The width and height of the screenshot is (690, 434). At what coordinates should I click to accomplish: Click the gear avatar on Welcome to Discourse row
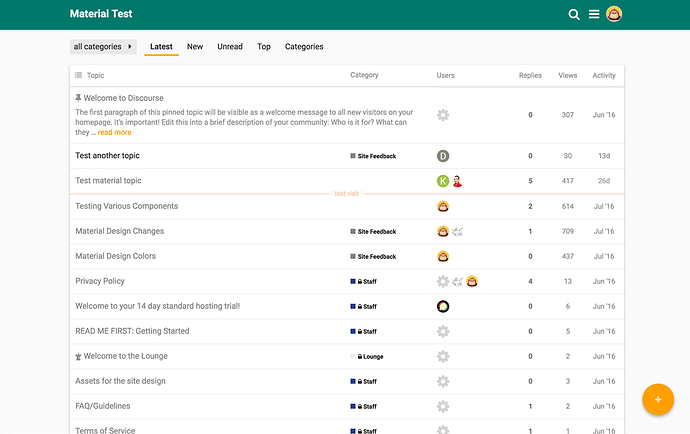coord(443,115)
